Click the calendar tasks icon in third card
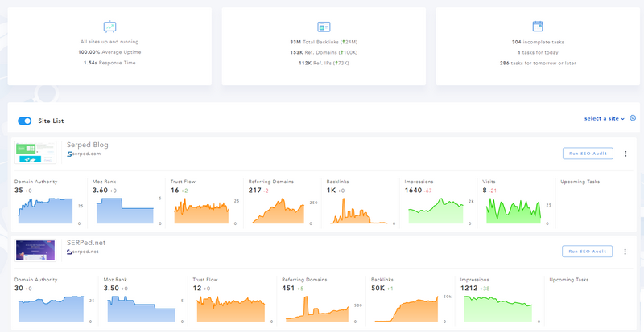644x332 pixels. point(538,27)
